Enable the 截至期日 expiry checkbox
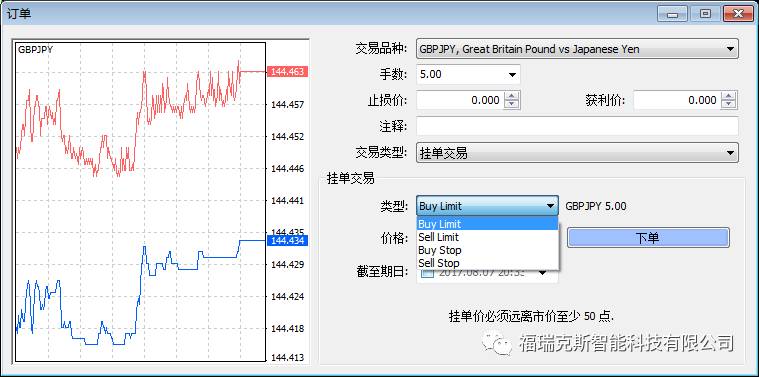The height and width of the screenshot is (377, 759). 427,272
